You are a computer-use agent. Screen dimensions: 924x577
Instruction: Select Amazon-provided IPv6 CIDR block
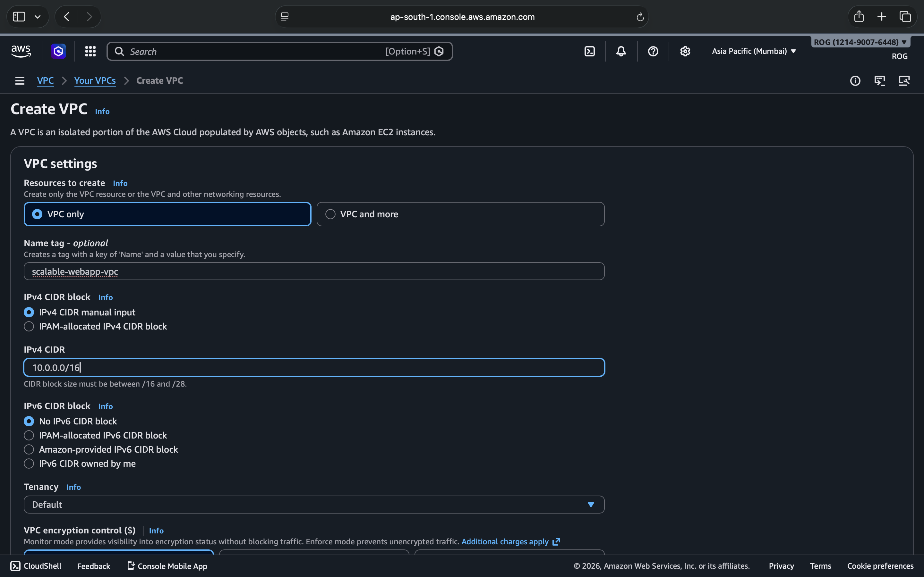[x=29, y=449]
